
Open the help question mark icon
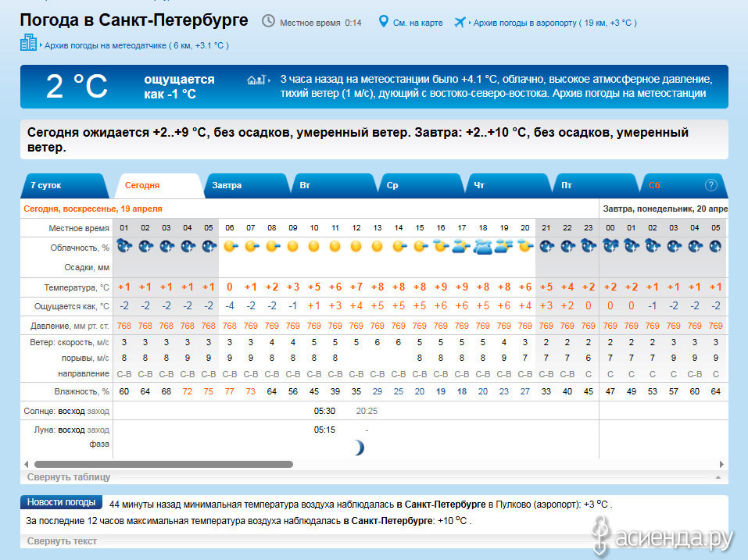pyautogui.click(x=710, y=185)
